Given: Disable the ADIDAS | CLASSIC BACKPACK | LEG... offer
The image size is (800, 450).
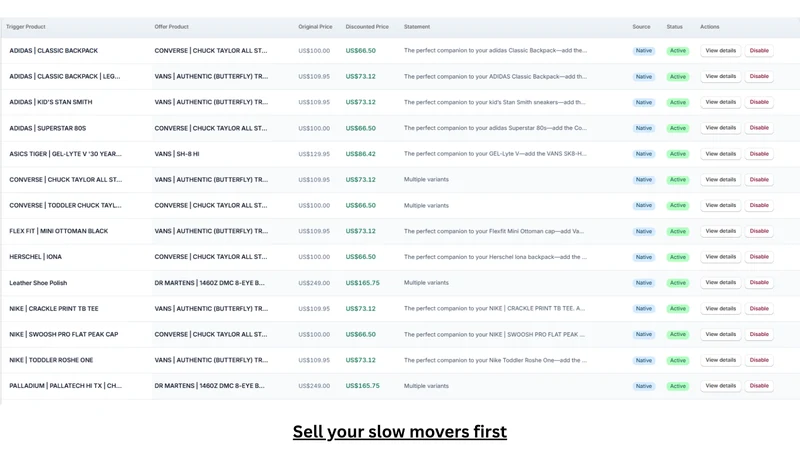Looking at the screenshot, I should (x=759, y=76).
